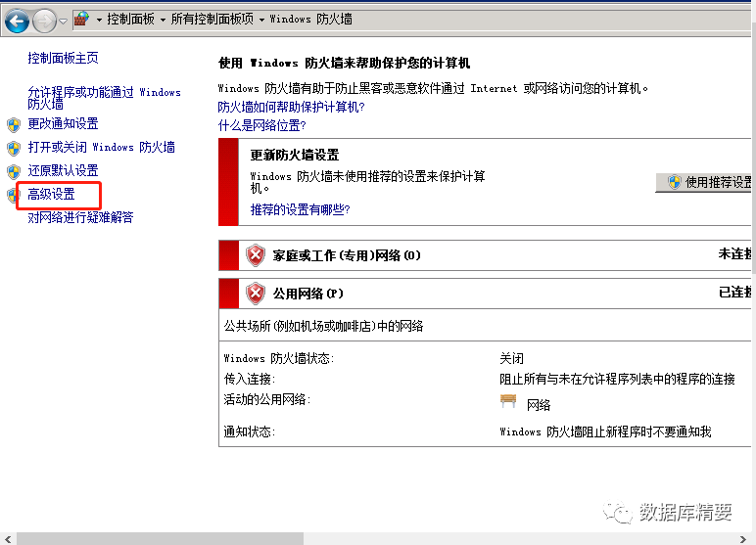Image resolution: width=756 pixels, height=545 pixels.
Task: Open 允许程序或功能通过 Windows 防火墙
Action: click(x=104, y=97)
